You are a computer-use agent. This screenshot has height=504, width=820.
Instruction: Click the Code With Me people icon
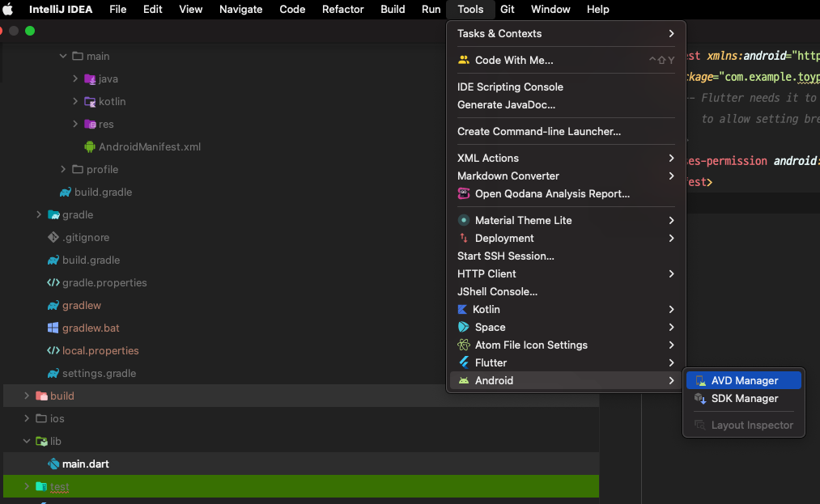[x=463, y=60]
